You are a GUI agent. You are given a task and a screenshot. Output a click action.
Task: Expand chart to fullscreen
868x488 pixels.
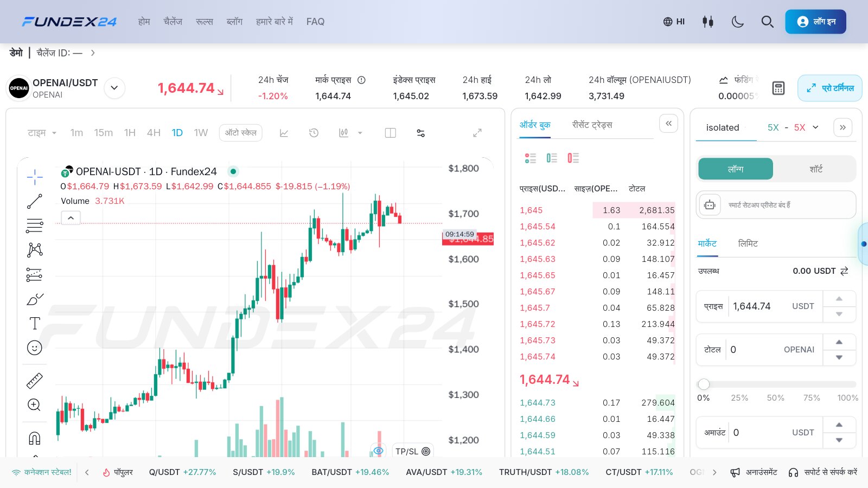pos(477,133)
